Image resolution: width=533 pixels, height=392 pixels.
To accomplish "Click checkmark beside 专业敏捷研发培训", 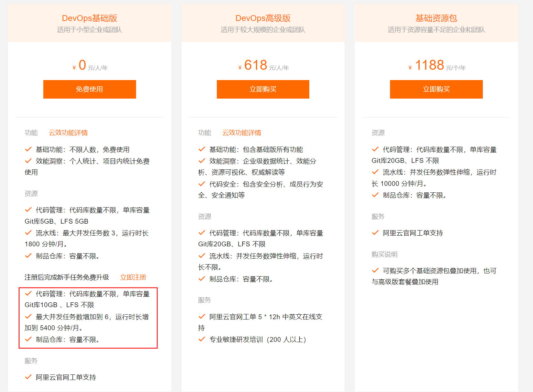I will click(x=202, y=339).
